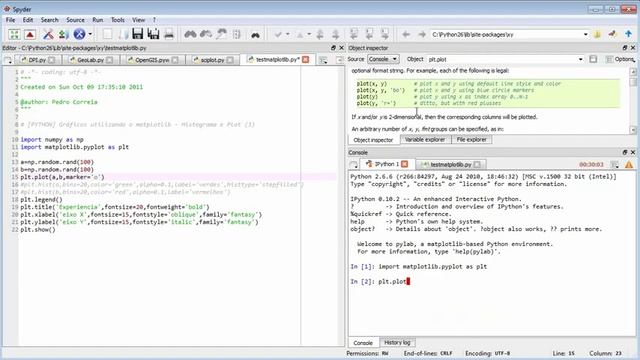Screen dimensions: 640x360
Task: Click the console warning triangle icon
Action: pyautogui.click(x=629, y=164)
